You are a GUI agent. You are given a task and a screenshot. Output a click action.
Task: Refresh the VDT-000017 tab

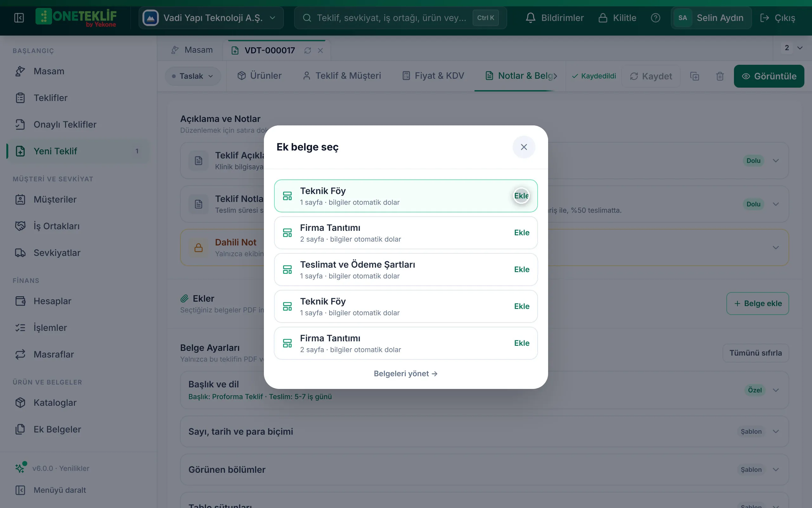(308, 50)
